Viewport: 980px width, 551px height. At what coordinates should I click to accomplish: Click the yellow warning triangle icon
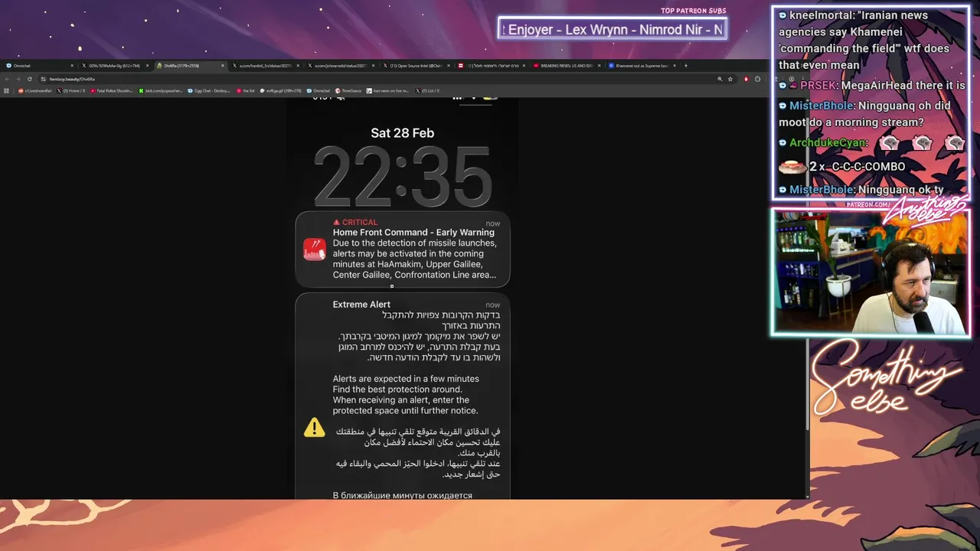(x=315, y=427)
